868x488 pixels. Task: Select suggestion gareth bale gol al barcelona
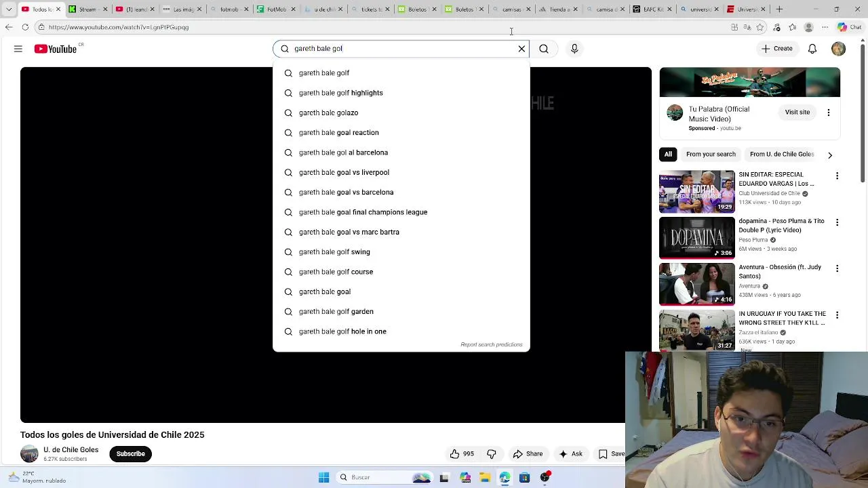(x=401, y=152)
